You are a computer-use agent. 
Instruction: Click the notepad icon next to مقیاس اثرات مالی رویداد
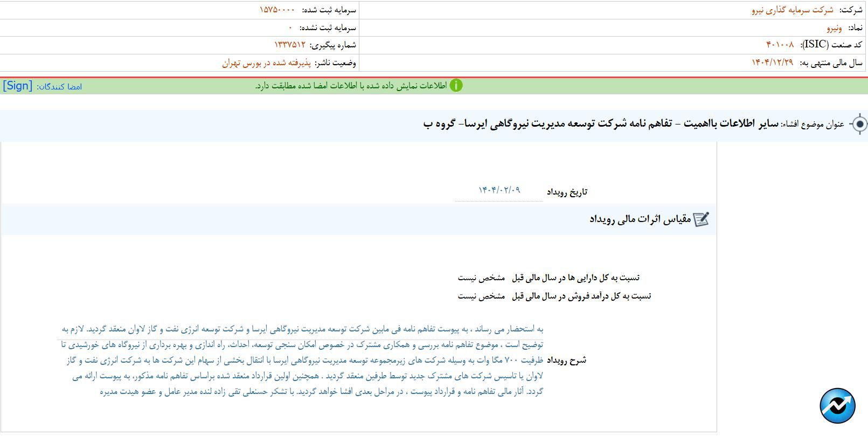pos(701,219)
